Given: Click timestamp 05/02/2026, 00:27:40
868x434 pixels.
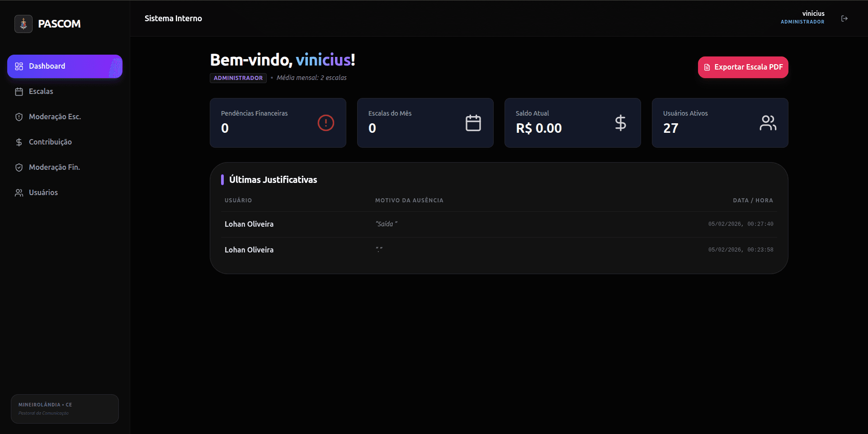Looking at the screenshot, I should click(x=741, y=224).
